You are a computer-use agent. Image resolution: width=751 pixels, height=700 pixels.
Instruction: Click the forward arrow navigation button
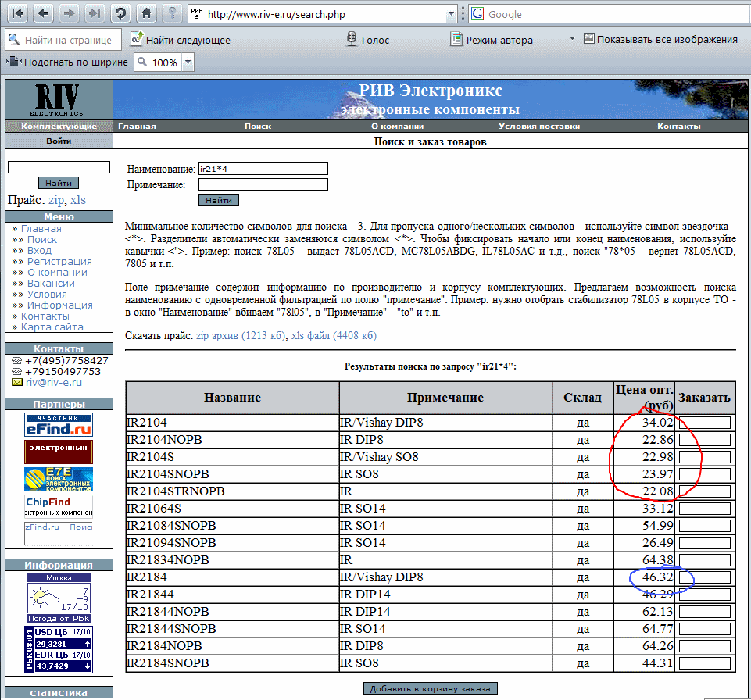70,13
